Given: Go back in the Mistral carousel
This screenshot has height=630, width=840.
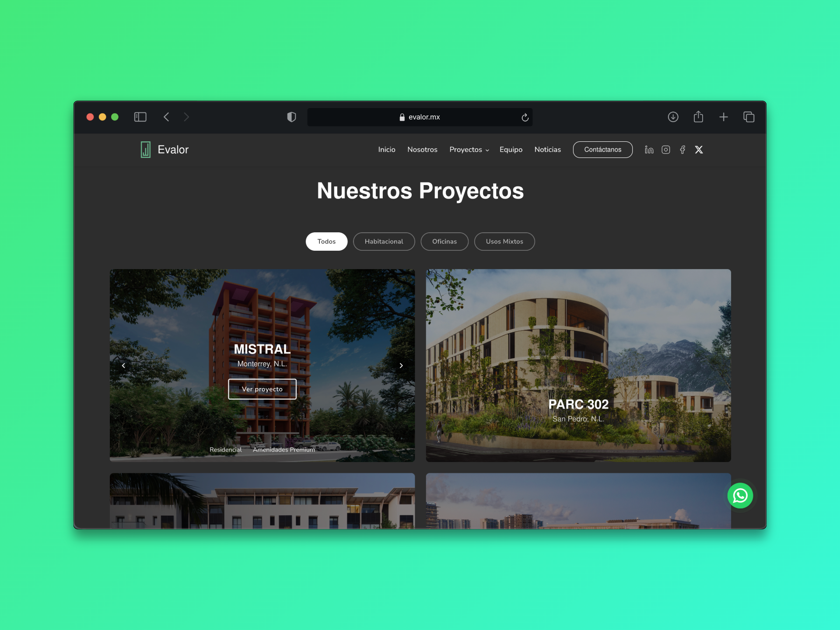Looking at the screenshot, I should 124,365.
